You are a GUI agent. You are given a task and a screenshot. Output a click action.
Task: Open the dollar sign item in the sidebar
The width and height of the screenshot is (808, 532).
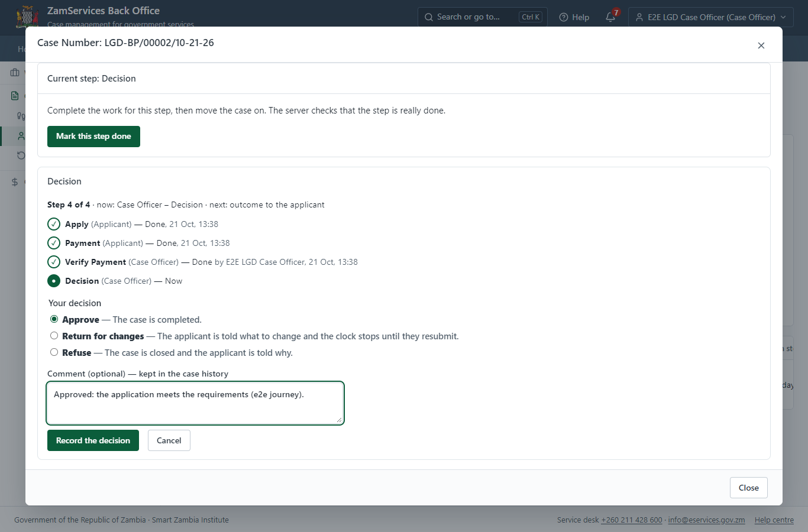(x=15, y=182)
